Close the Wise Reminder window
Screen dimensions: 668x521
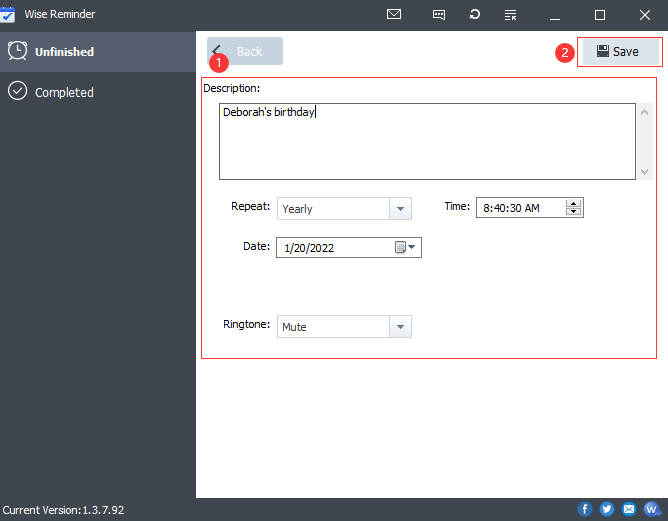tap(645, 15)
